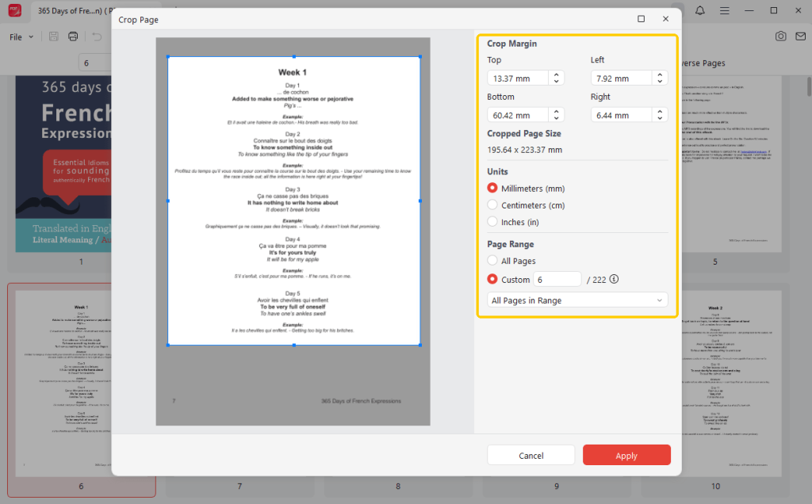The width and height of the screenshot is (812, 504).
Task: Click the File menu dropdown chevron
Action: pyautogui.click(x=31, y=36)
